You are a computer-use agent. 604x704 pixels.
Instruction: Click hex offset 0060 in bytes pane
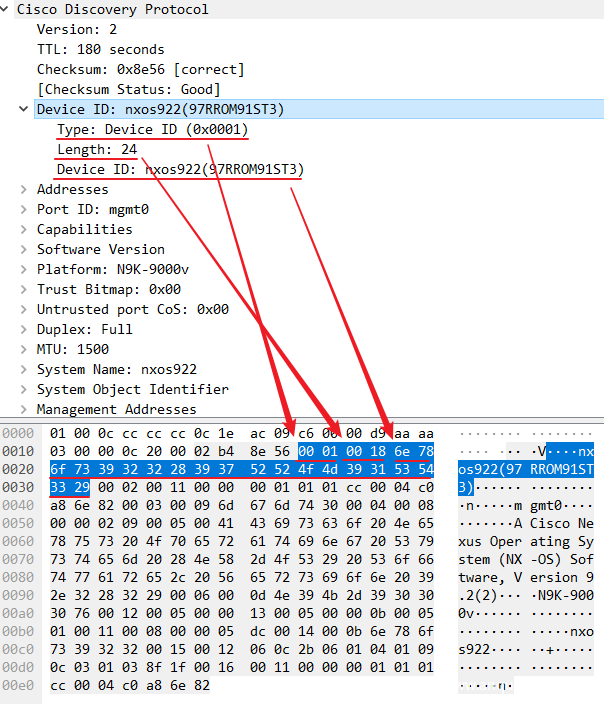tap(18, 541)
